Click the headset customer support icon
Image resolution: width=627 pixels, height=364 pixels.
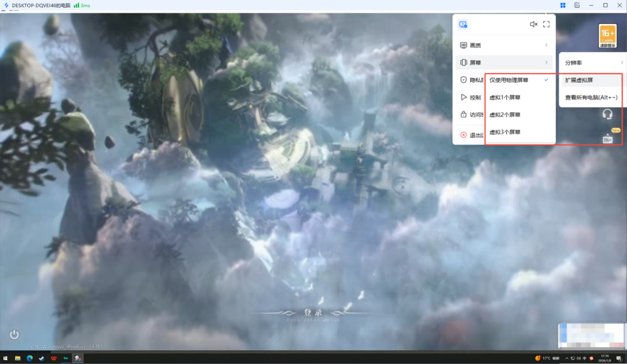[607, 114]
